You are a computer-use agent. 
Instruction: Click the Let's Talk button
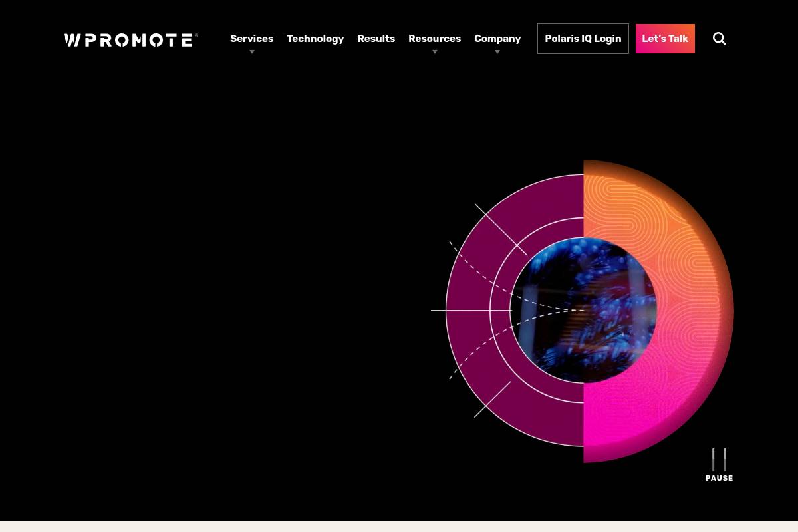(665, 39)
